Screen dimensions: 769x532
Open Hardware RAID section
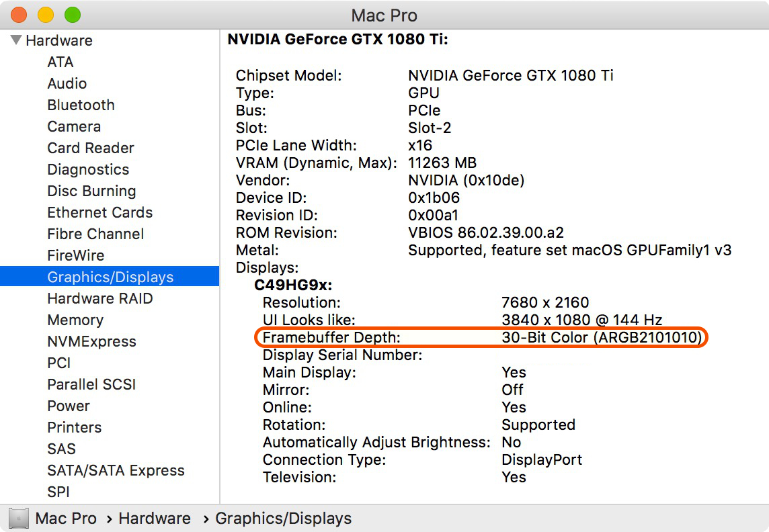coord(100,298)
